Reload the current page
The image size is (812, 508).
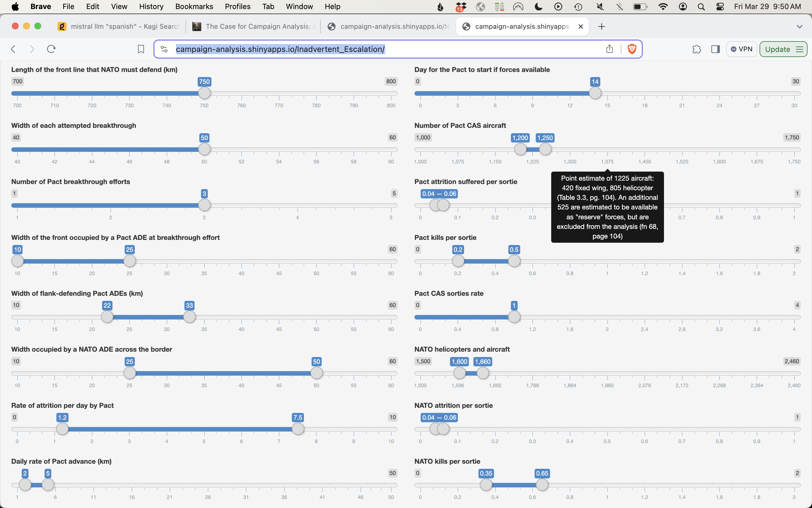point(51,49)
